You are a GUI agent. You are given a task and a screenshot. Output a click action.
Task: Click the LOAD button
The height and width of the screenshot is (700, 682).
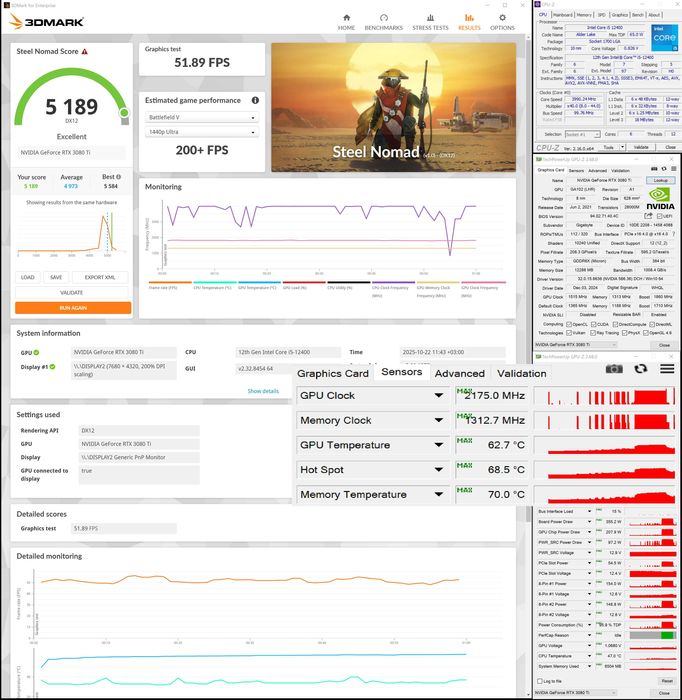[x=28, y=278]
